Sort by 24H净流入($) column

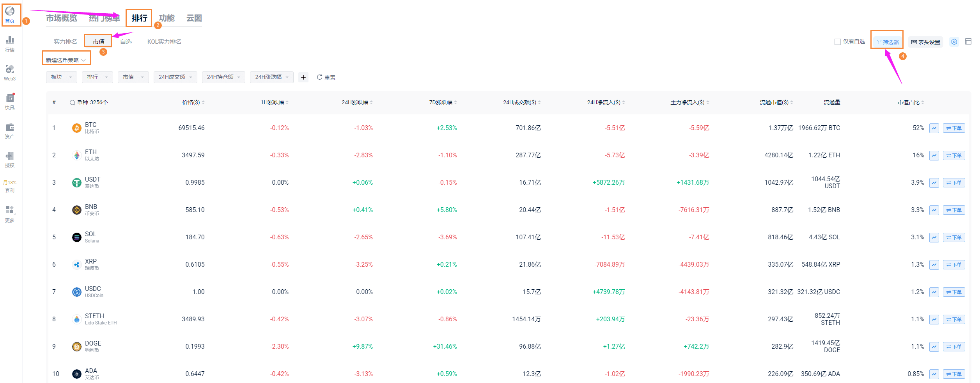tap(606, 102)
